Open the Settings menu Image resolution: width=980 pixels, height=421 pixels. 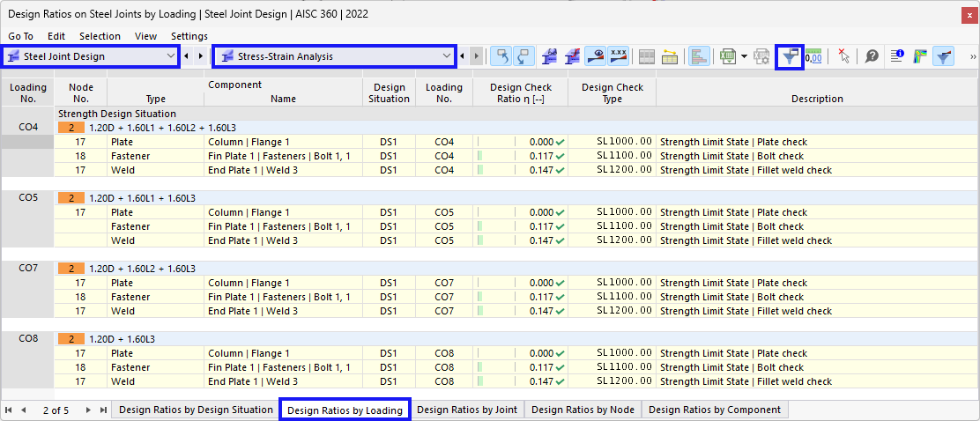(x=189, y=36)
